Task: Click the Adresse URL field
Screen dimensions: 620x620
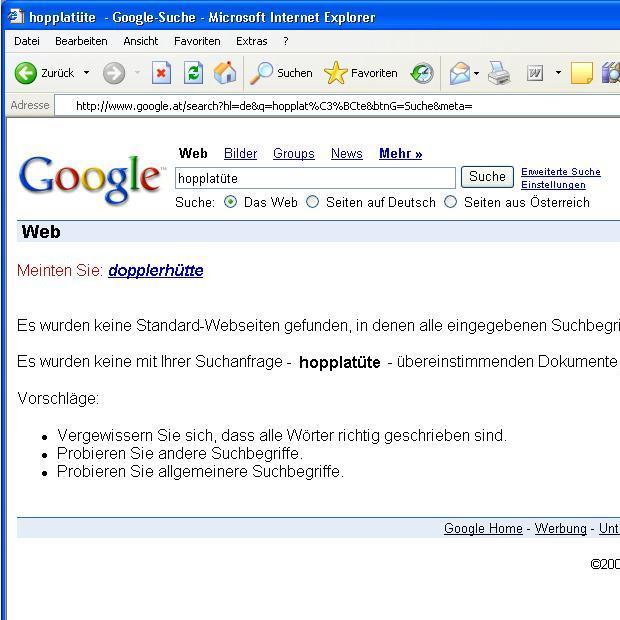Action: tap(337, 106)
